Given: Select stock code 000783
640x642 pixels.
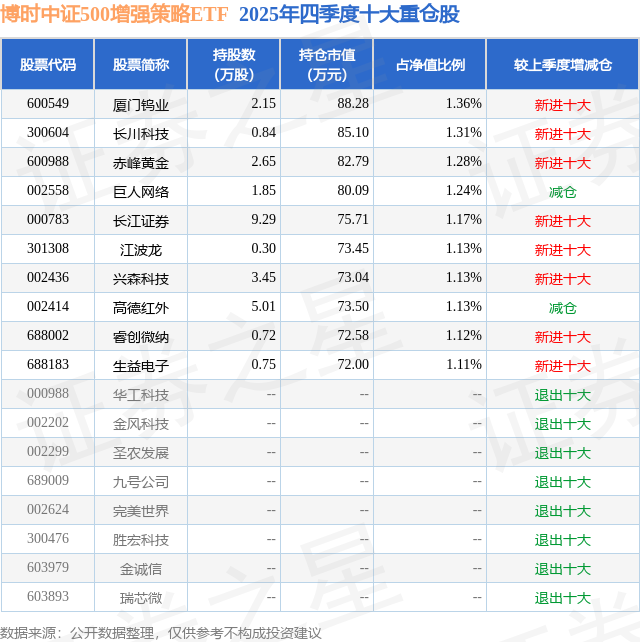Looking at the screenshot, I should (48, 219).
